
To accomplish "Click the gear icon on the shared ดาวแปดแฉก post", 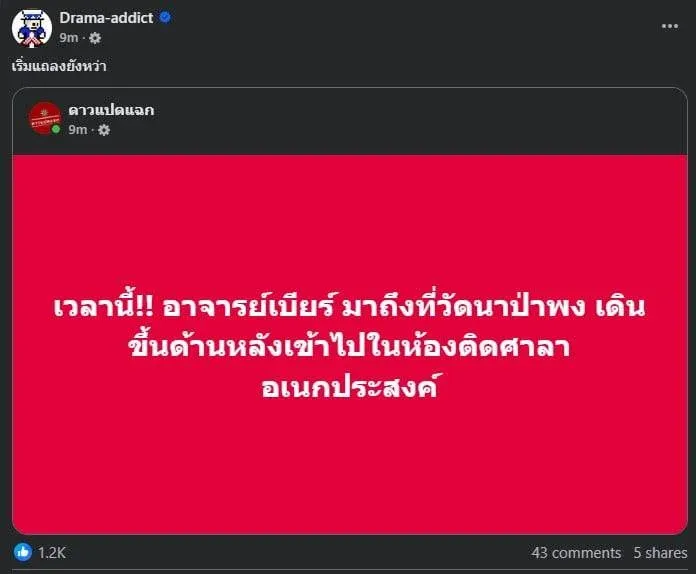I will point(103,130).
